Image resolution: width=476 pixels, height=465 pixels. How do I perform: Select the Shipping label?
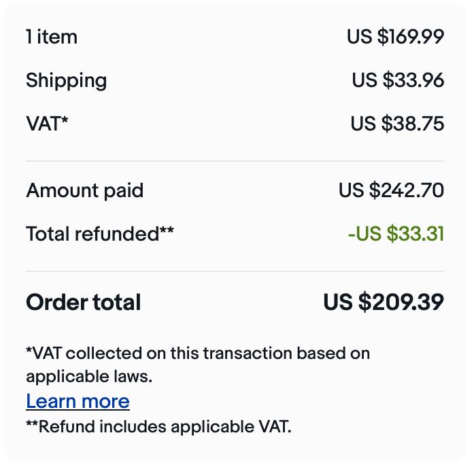tap(66, 80)
